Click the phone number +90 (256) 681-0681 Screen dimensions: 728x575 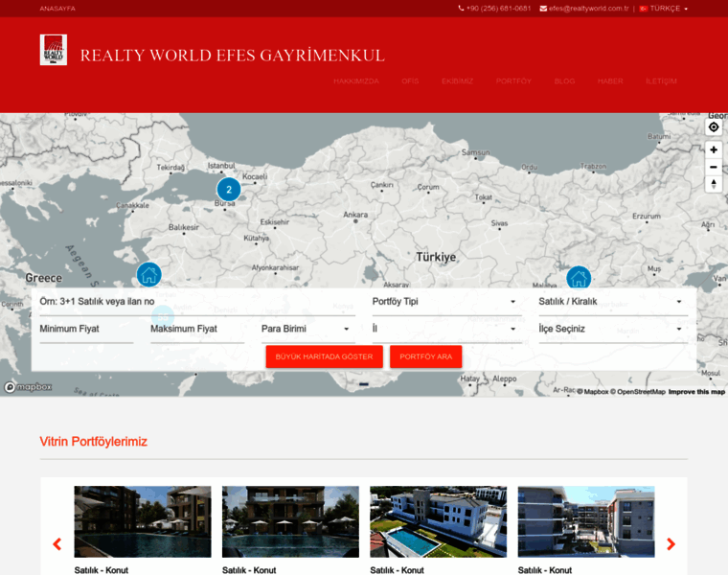(498, 9)
